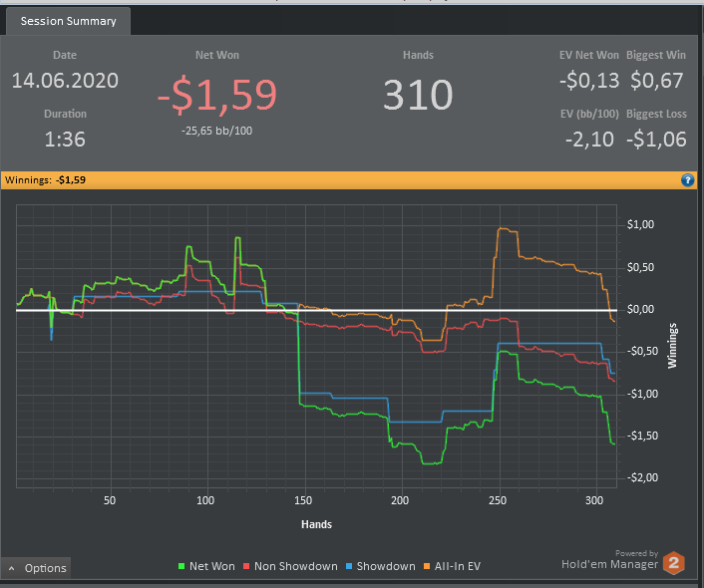The height and width of the screenshot is (588, 704).
Task: Click the Non Showdown legend label
Action: click(x=296, y=566)
